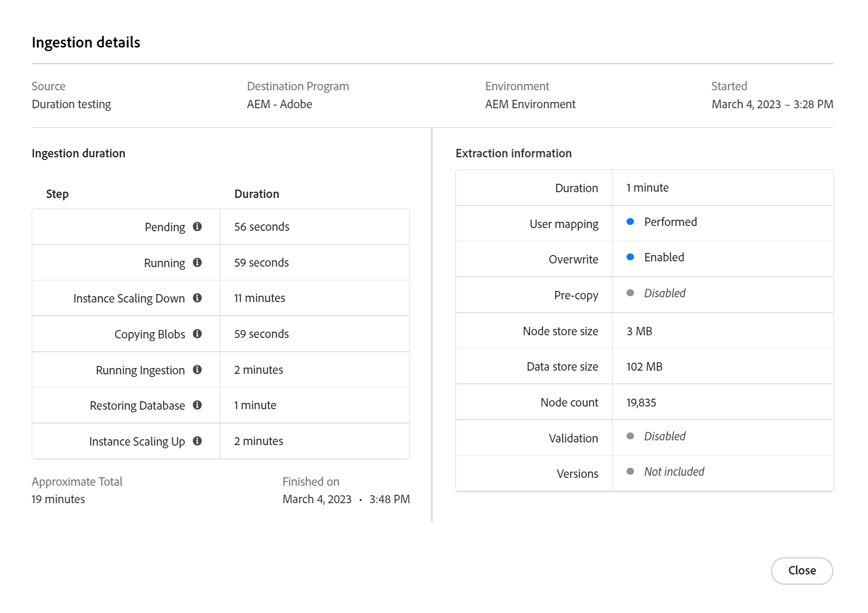
Task: Select the 11 minutes duration cell
Action: [259, 298]
